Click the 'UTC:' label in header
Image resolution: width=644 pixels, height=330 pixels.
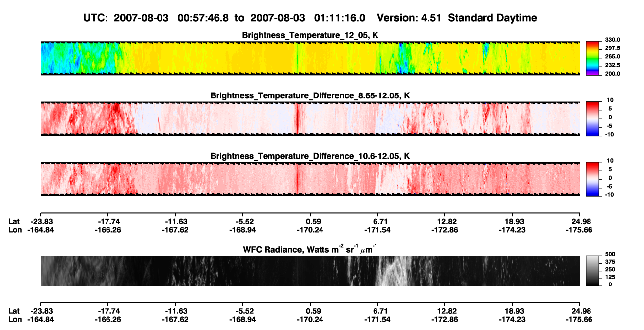[x=96, y=18]
